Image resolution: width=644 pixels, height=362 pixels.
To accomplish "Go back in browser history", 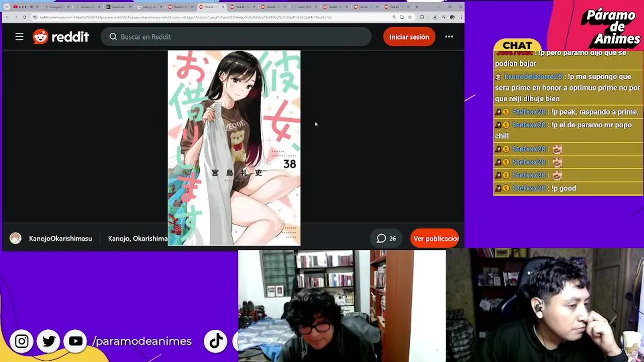I will click(x=7, y=17).
